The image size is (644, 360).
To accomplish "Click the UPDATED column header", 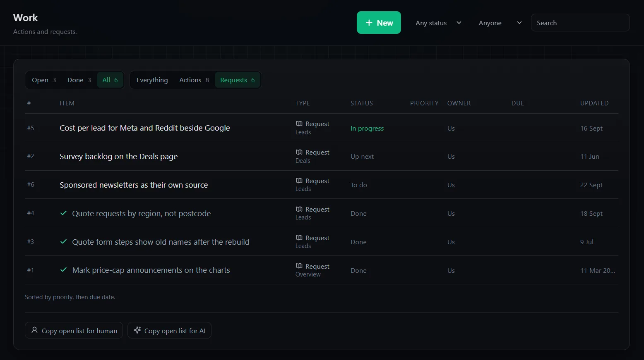I will point(594,103).
